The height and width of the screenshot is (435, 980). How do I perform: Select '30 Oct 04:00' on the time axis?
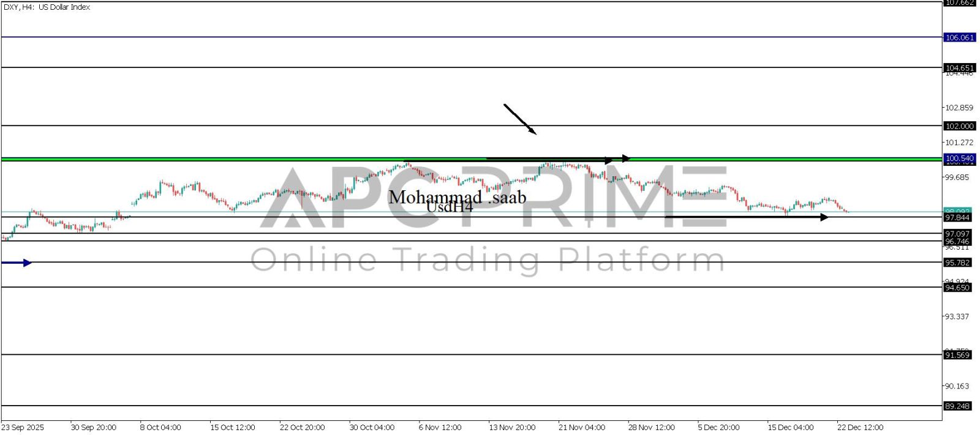coord(372,427)
